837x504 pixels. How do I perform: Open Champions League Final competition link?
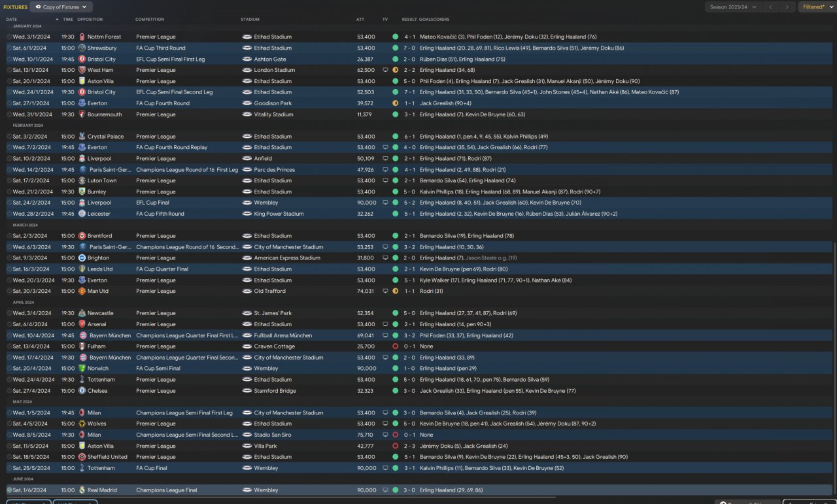click(167, 490)
